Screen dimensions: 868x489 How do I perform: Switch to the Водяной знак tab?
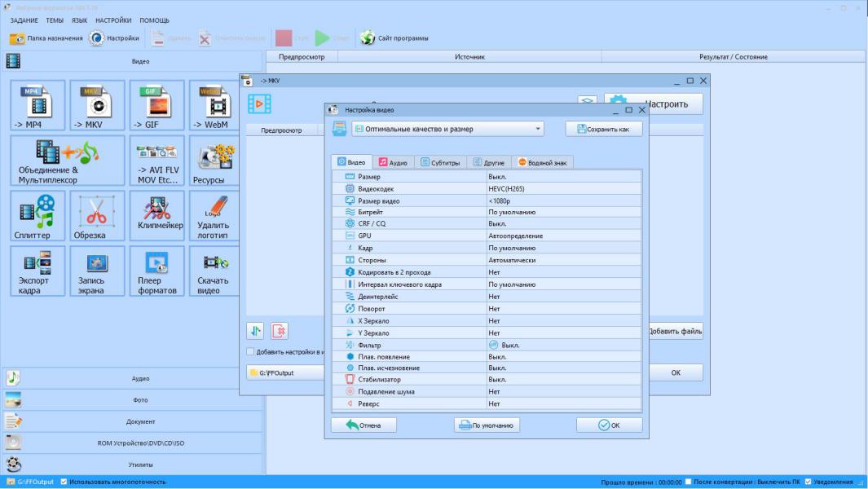click(x=542, y=162)
